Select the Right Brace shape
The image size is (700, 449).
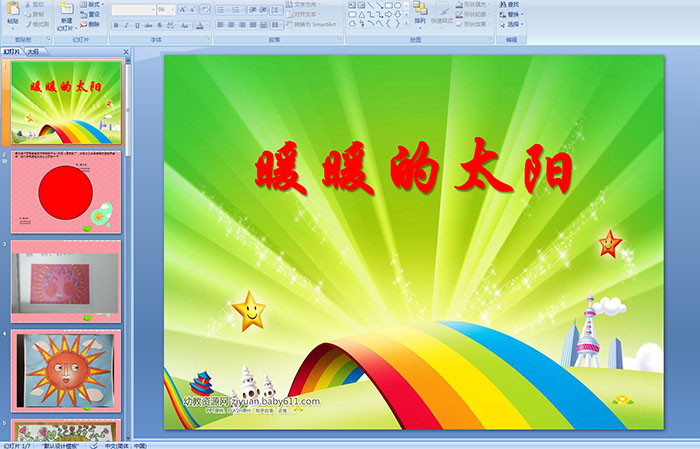pyautogui.click(x=397, y=24)
